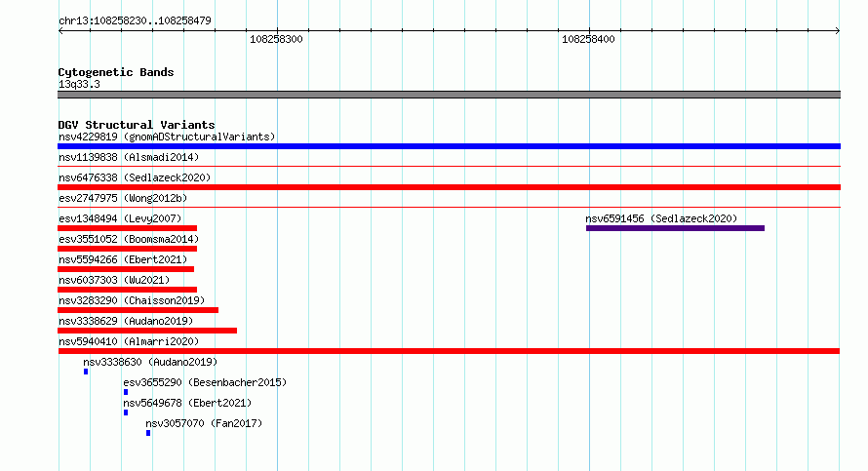Select red bar under nsv6037303 (Wu2021)

point(128,290)
